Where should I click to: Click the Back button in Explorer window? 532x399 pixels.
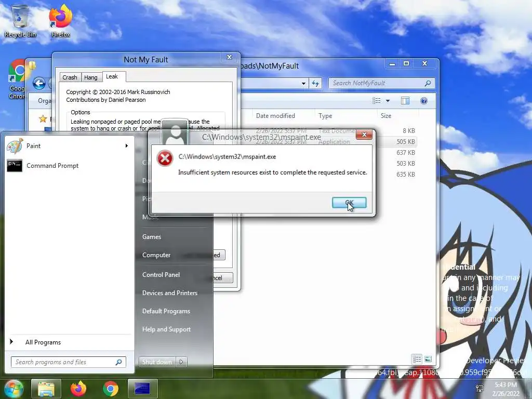pos(39,83)
